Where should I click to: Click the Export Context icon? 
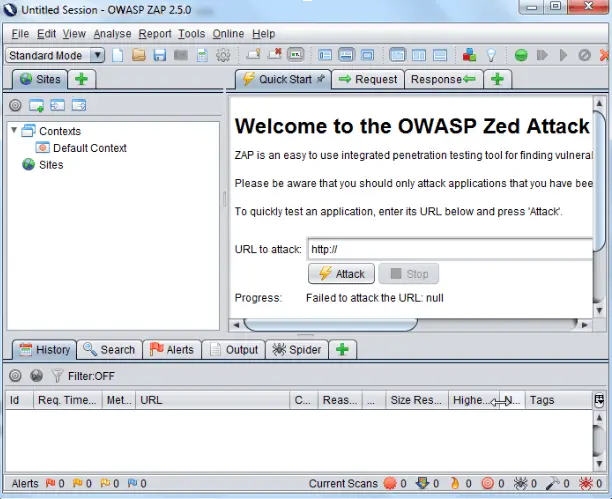pos(79,105)
